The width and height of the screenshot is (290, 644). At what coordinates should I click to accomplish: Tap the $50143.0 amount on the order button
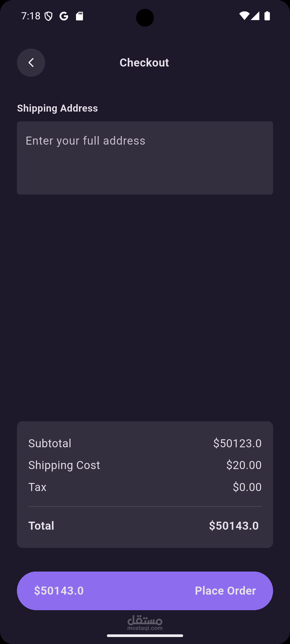pos(59,591)
